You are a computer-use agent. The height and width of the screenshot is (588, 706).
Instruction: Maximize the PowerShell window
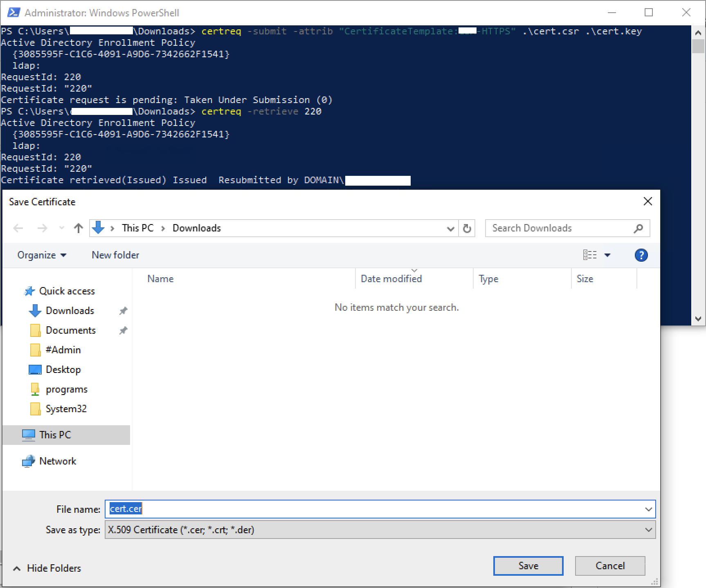[649, 13]
